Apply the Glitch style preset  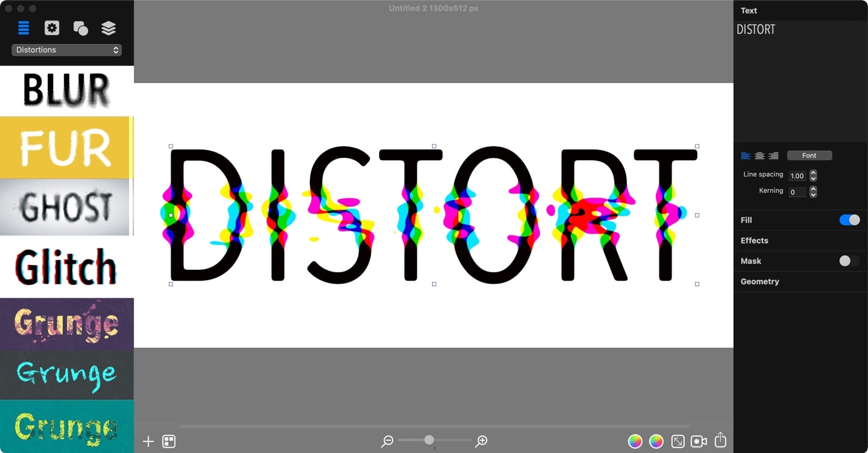tap(66, 266)
